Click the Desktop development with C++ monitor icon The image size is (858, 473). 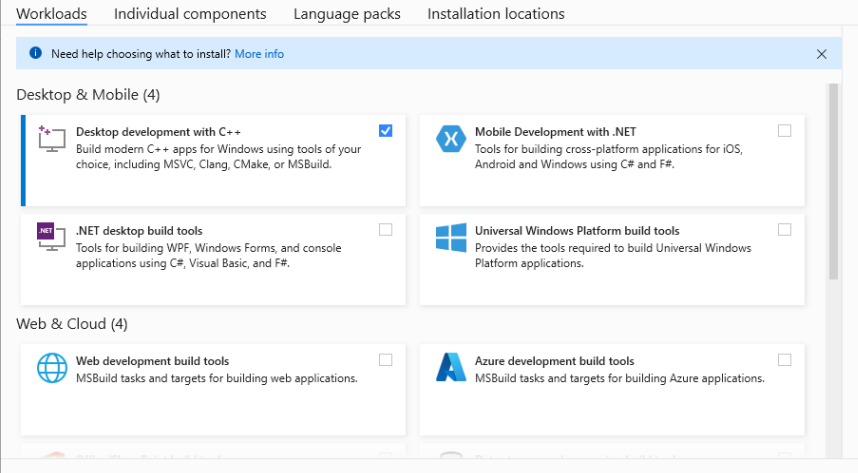[52, 139]
